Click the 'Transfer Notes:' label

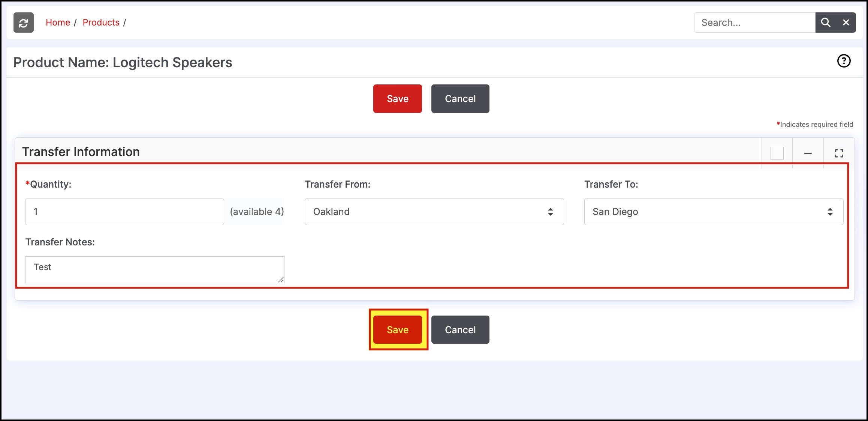point(60,242)
